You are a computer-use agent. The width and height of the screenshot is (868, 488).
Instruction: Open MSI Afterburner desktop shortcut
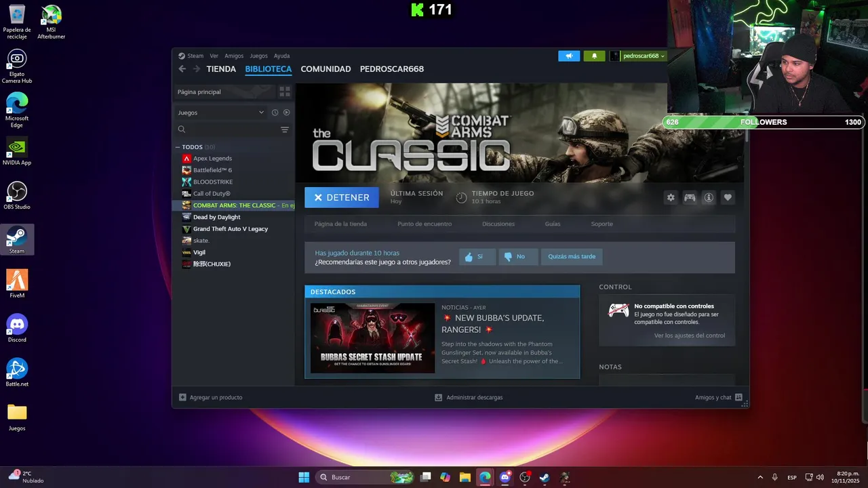pyautogui.click(x=52, y=22)
